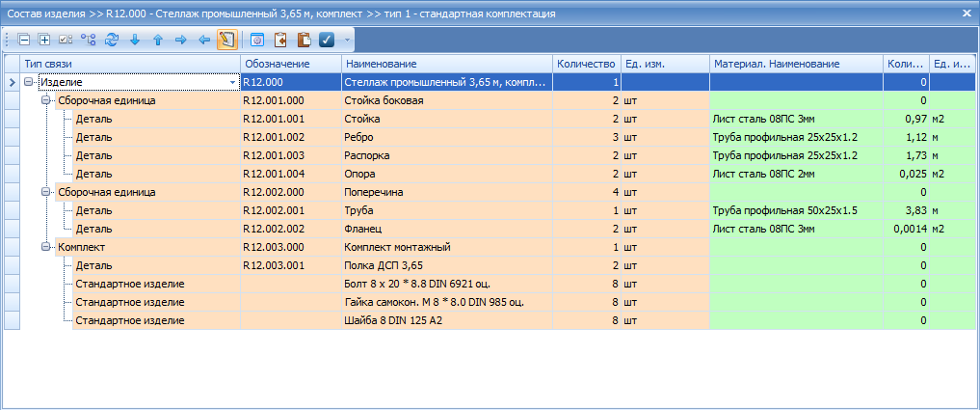The width and height of the screenshot is (980, 410).
Task: Click clipboard with arrow icon
Action: [x=280, y=41]
